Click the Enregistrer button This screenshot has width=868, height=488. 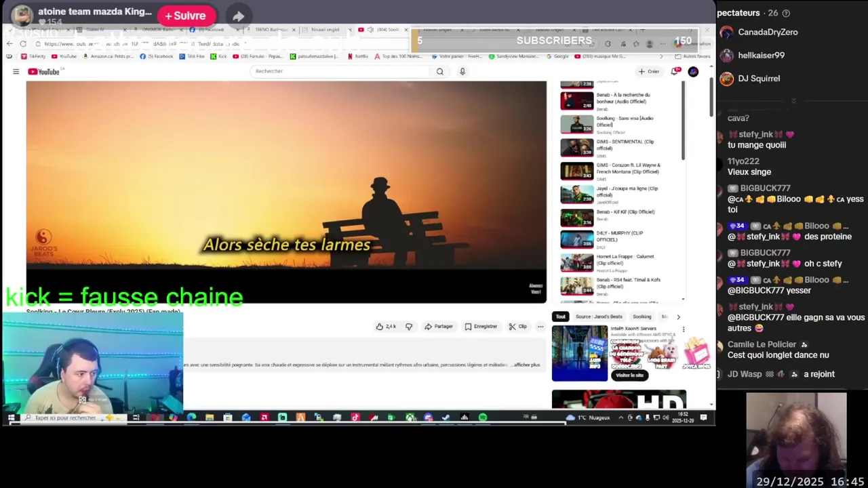click(481, 327)
